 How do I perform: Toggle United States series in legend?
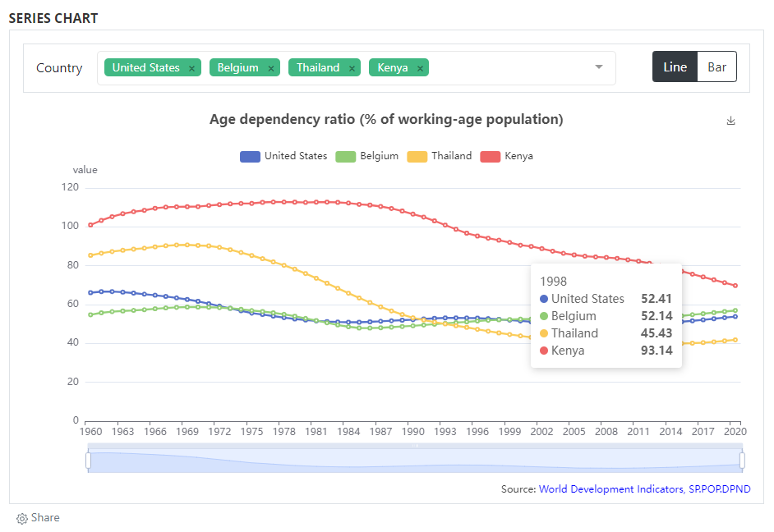(x=283, y=156)
